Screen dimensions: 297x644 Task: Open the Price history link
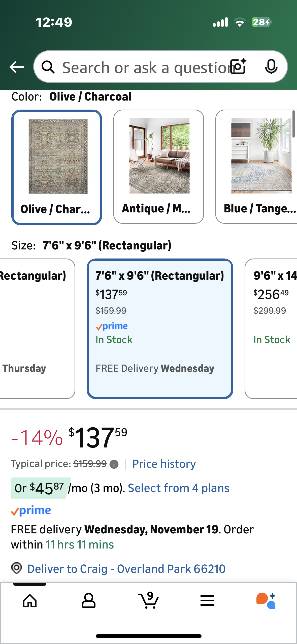click(164, 464)
